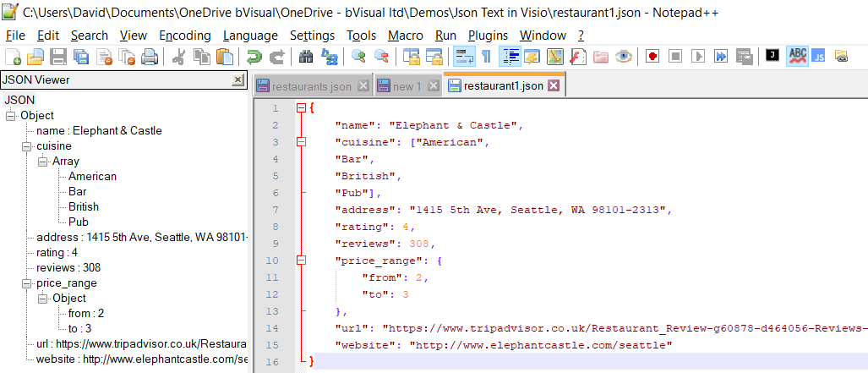Collapse the price_range tree node
This screenshot has height=373, width=868.
26,283
